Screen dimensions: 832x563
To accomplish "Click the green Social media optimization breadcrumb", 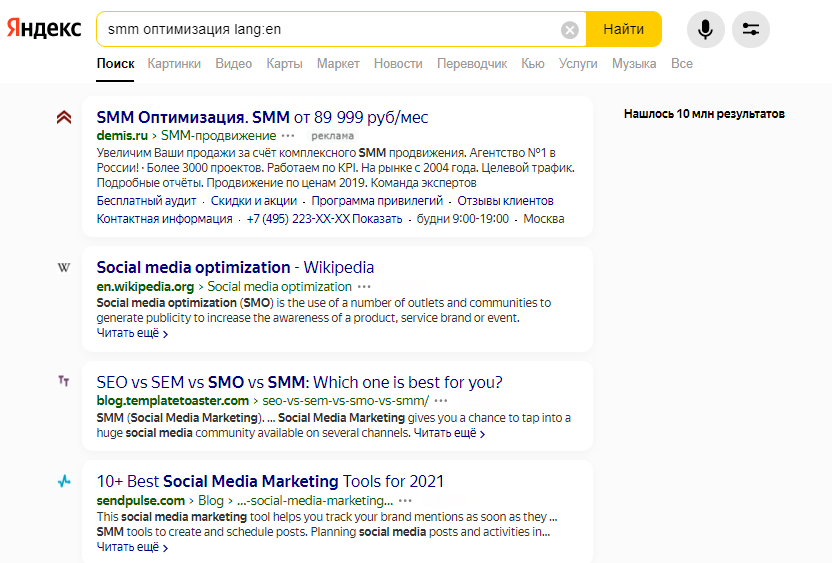I will point(279,287).
